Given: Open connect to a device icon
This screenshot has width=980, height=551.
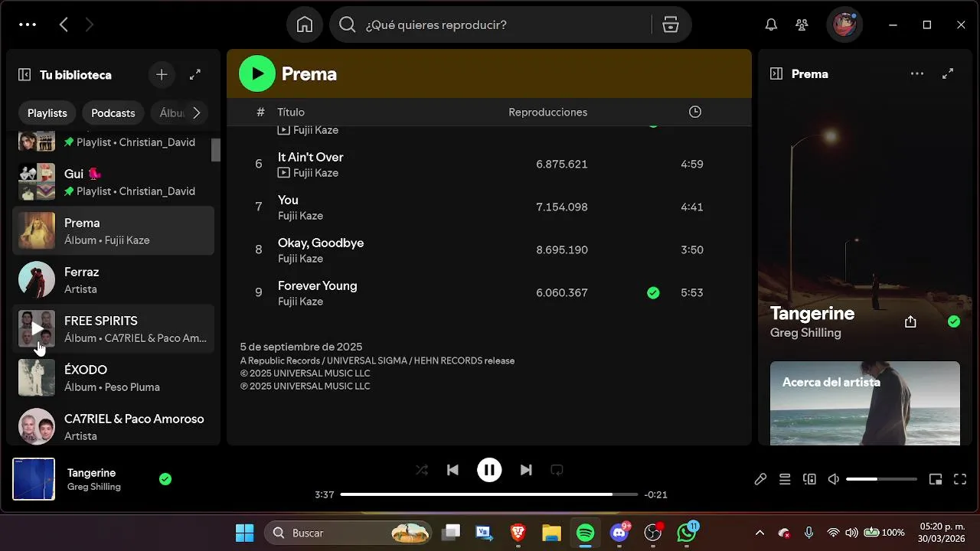Looking at the screenshot, I should (x=809, y=479).
